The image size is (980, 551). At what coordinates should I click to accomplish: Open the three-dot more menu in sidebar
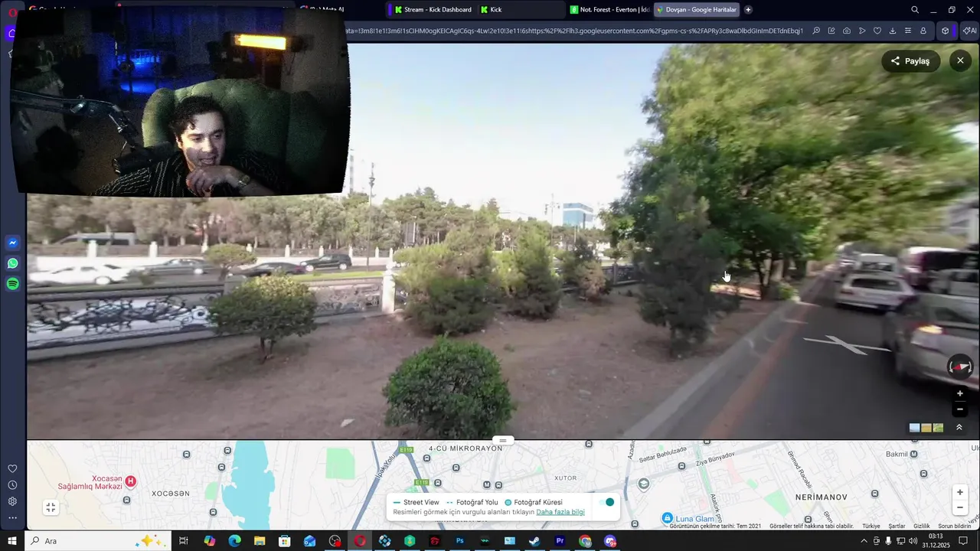(12, 518)
